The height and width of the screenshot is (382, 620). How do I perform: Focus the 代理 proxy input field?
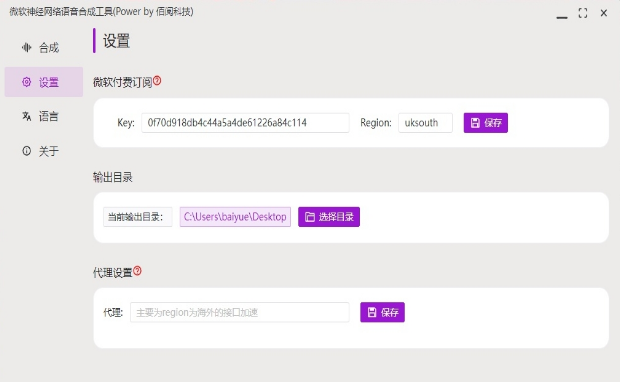click(x=240, y=312)
